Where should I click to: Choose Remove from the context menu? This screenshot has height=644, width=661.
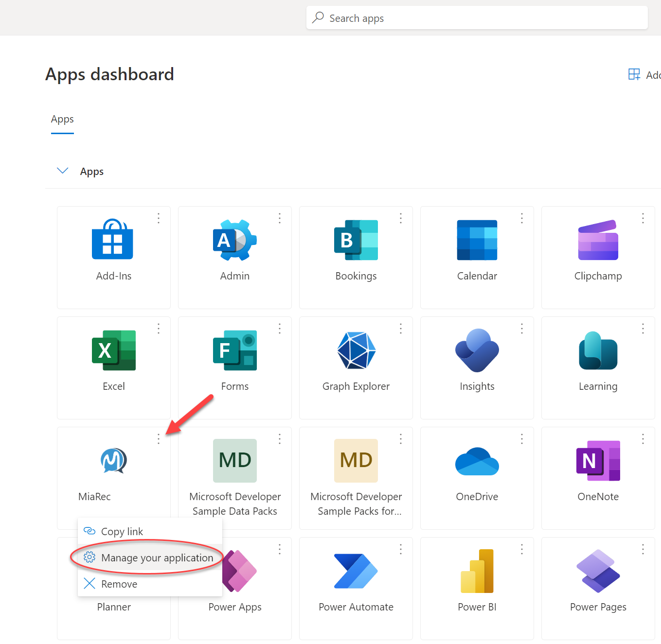(x=150, y=584)
